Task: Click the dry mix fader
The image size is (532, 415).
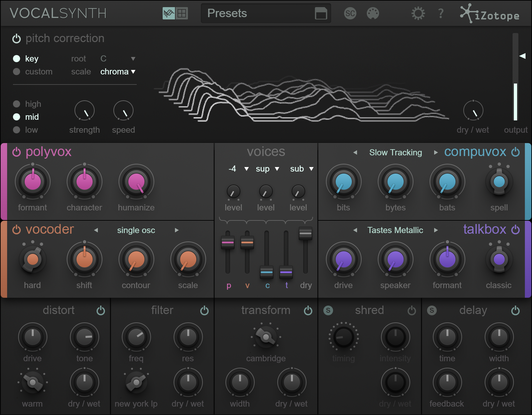Action: tap(305, 233)
